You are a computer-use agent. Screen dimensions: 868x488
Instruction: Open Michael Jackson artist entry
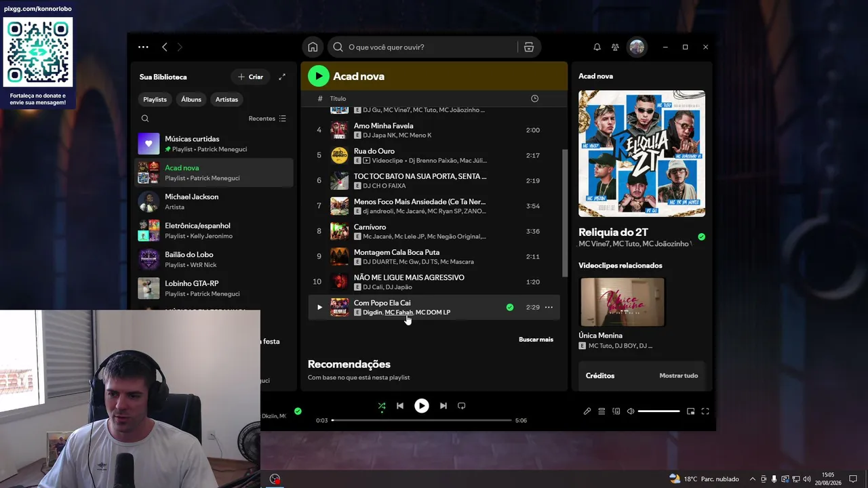(x=214, y=201)
